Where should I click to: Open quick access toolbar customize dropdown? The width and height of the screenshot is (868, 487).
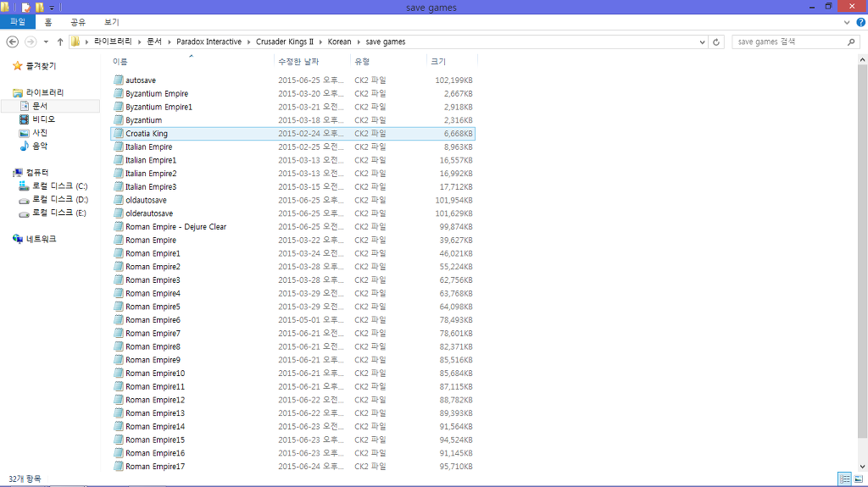(x=52, y=8)
